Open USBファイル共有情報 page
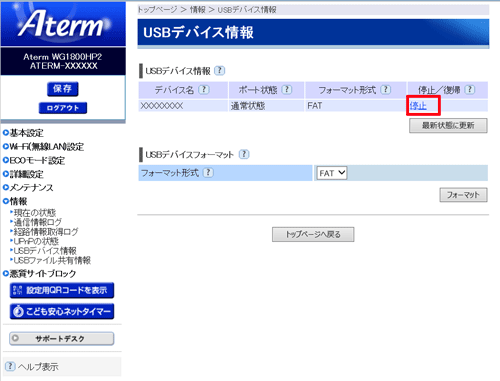 coord(52,260)
